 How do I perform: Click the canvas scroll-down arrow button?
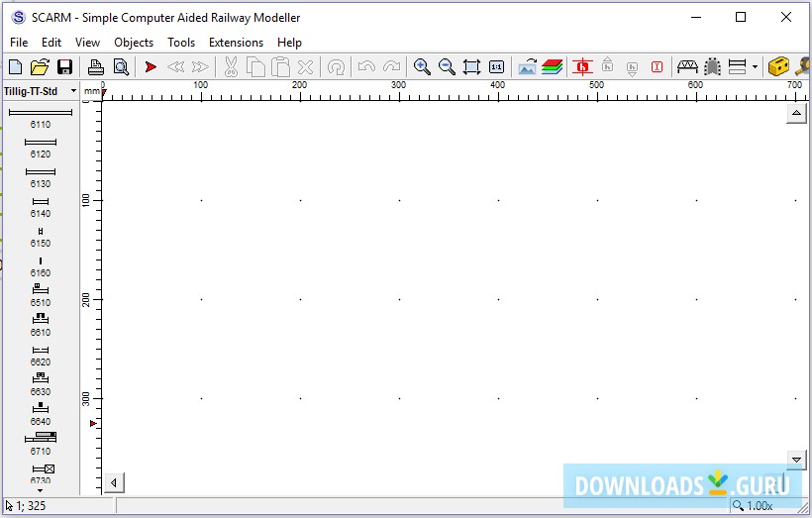pos(796,459)
